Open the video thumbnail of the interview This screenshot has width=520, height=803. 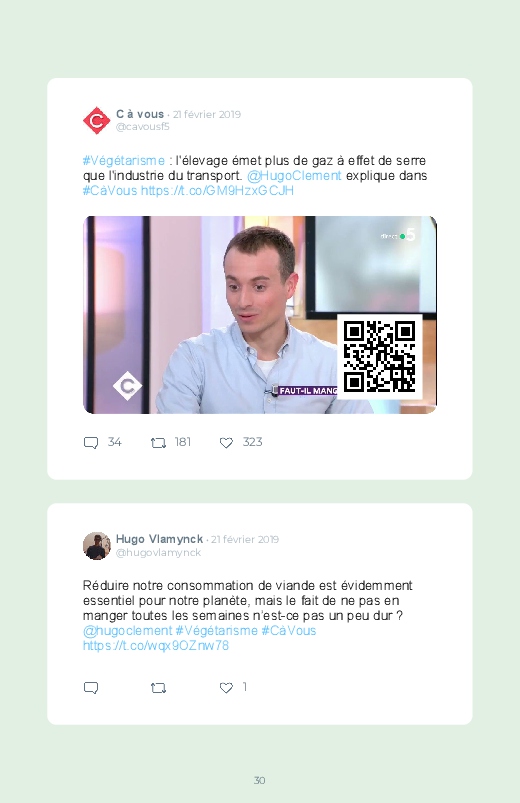coord(260,315)
